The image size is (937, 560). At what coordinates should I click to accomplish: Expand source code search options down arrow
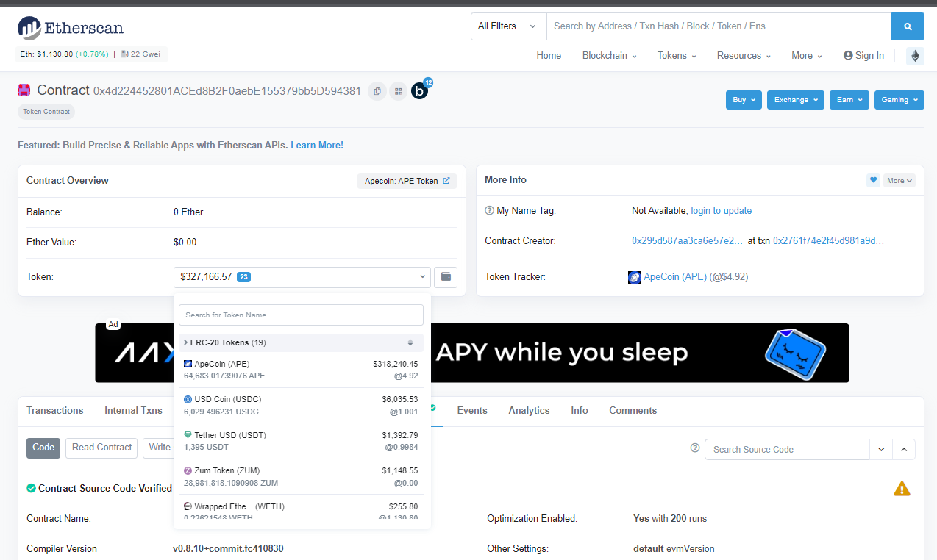(881, 449)
